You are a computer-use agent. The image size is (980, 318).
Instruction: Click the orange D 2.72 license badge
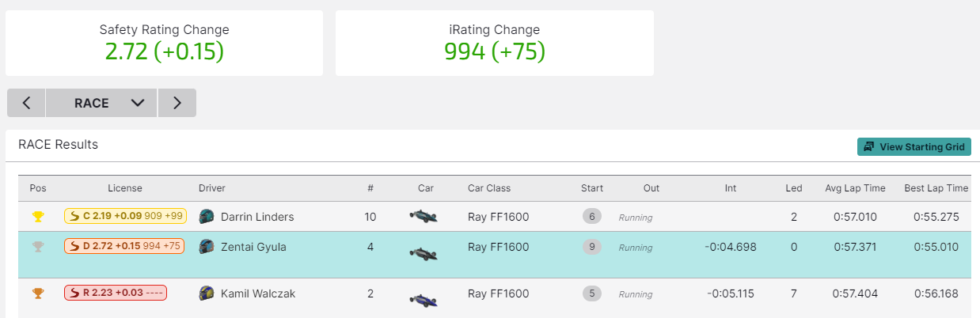(124, 246)
